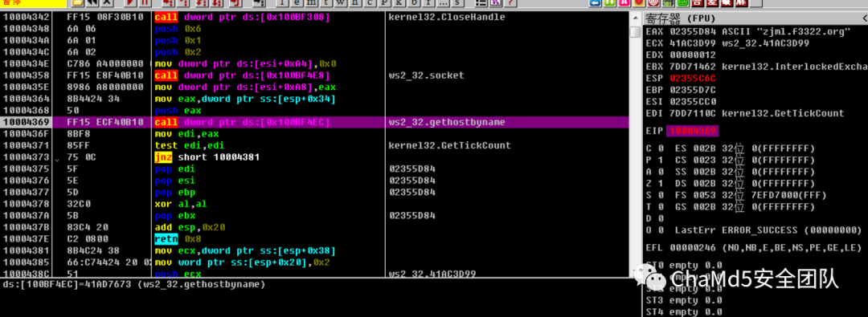Select the call ws2_32.socket instruction line
868x317 pixels.
point(243,75)
